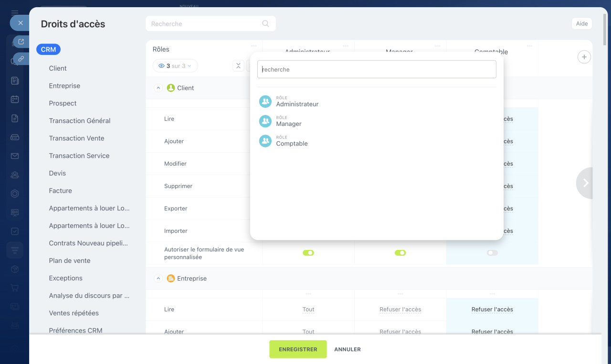This screenshot has height=364, width=611.
Task: Disable Manager custom view form switch
Action: (400, 253)
